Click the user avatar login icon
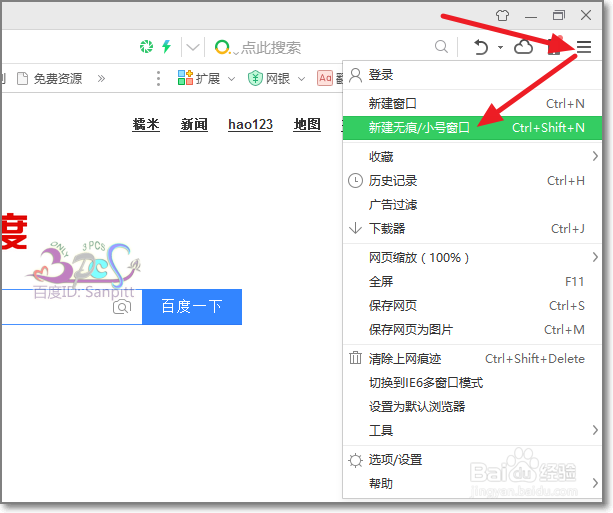Image resolution: width=613 pixels, height=513 pixels. pyautogui.click(x=355, y=75)
